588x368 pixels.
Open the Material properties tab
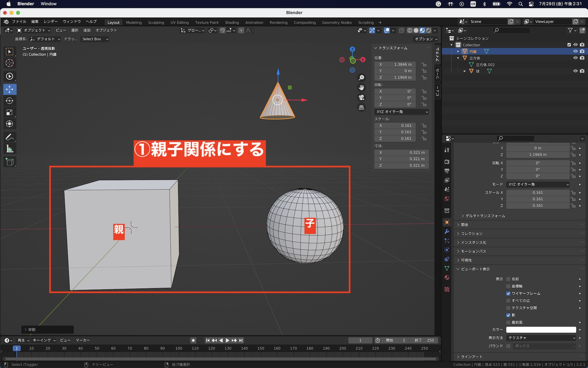point(447,278)
